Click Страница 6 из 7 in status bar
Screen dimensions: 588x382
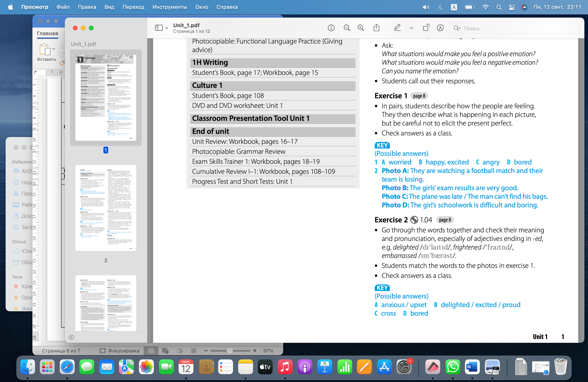(61, 351)
